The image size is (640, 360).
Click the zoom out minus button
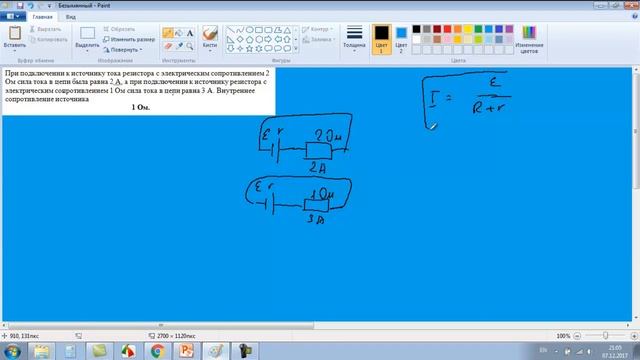click(577, 336)
